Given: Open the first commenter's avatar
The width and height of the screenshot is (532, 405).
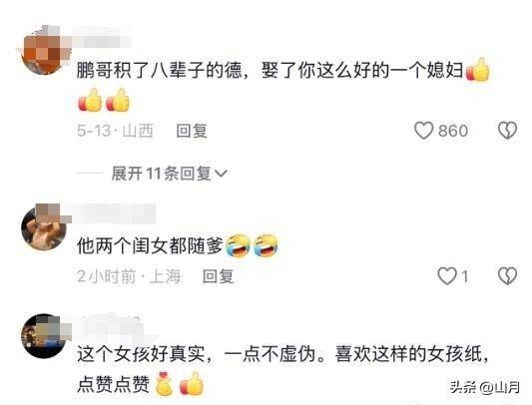Looking at the screenshot, I should click(44, 52).
